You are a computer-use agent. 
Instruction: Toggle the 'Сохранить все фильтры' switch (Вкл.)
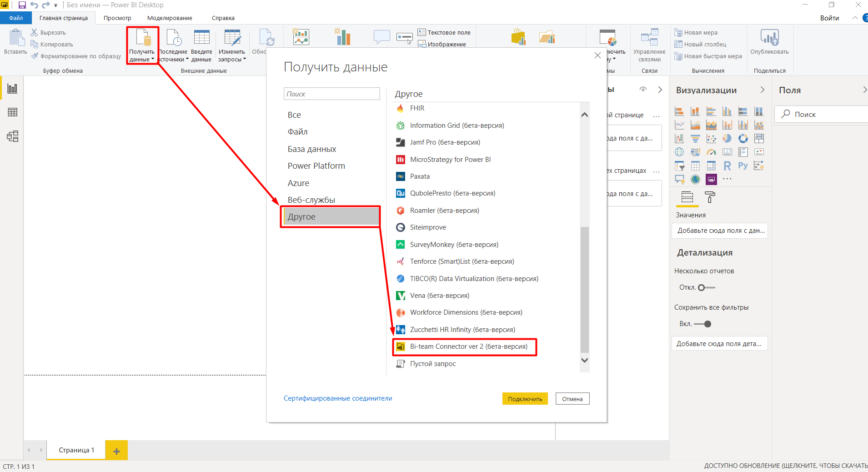point(703,324)
